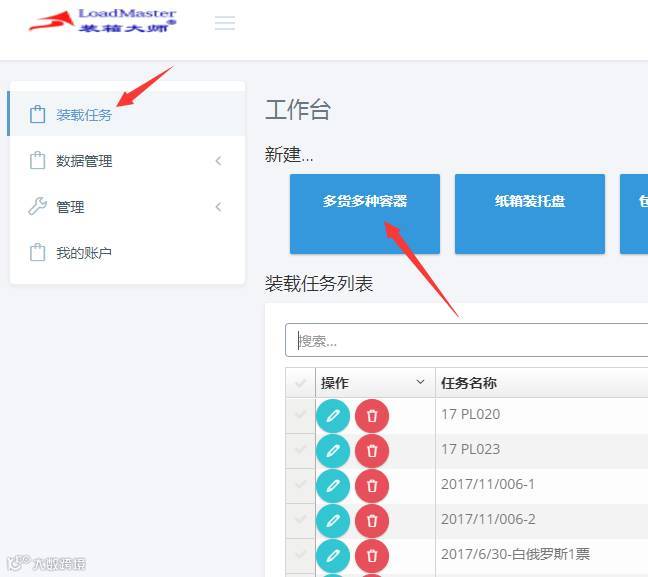The height and width of the screenshot is (577, 648).
Task: Toggle the hamburger sidebar menu
Action: (225, 23)
